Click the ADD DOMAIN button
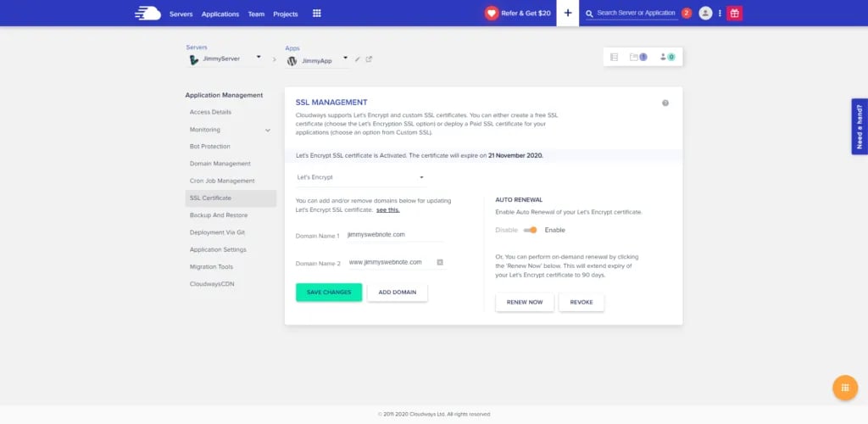The height and width of the screenshot is (424, 868). point(398,293)
